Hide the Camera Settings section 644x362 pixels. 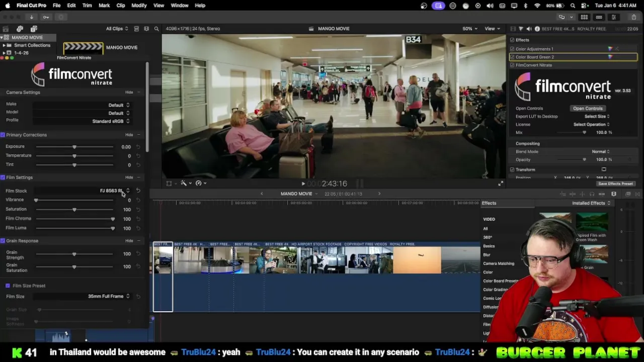(129, 93)
